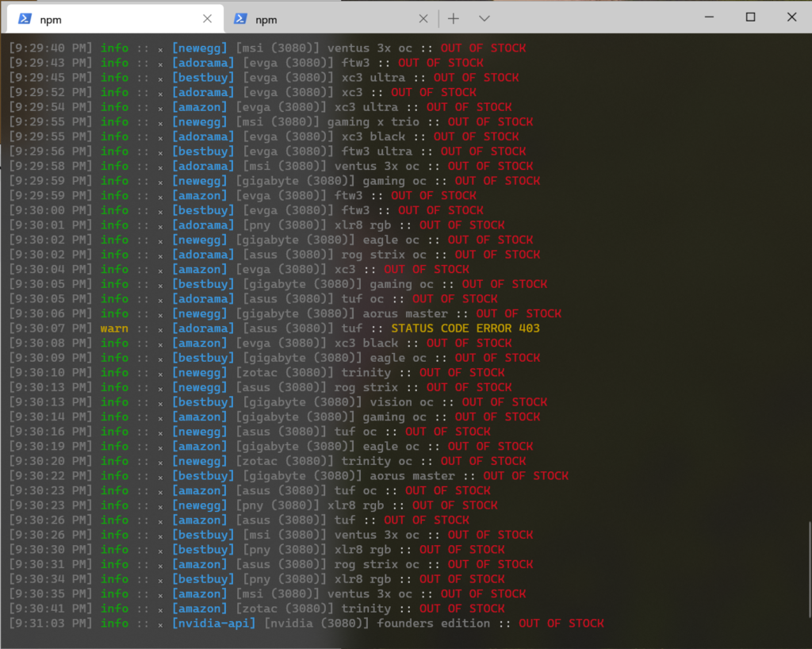Close the second npm tab
812x649 pixels.
(x=423, y=18)
